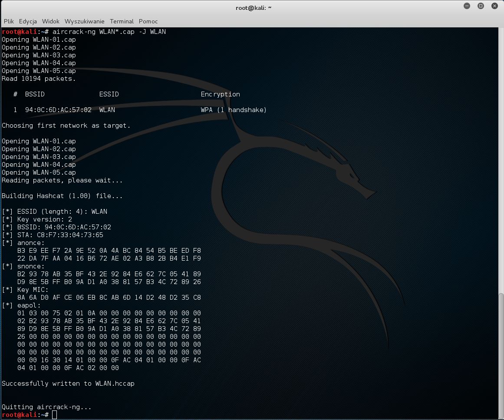The image size is (504, 420).
Task: Maximize the terminal window
Action: [481, 6]
